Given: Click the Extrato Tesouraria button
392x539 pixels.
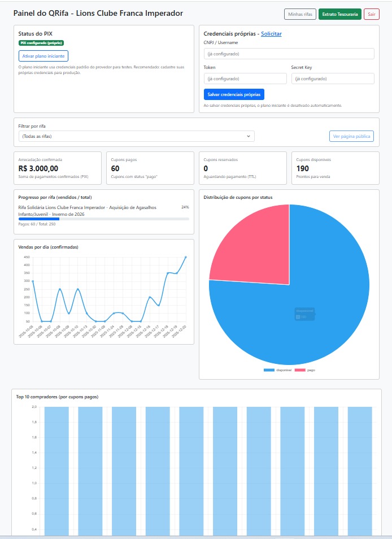Looking at the screenshot, I should point(339,14).
